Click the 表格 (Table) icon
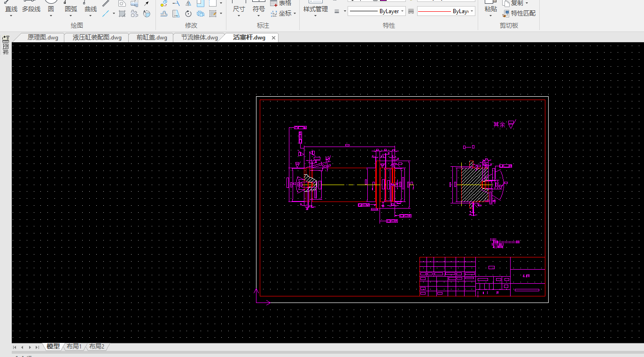The width and height of the screenshot is (644, 357). click(x=274, y=3)
